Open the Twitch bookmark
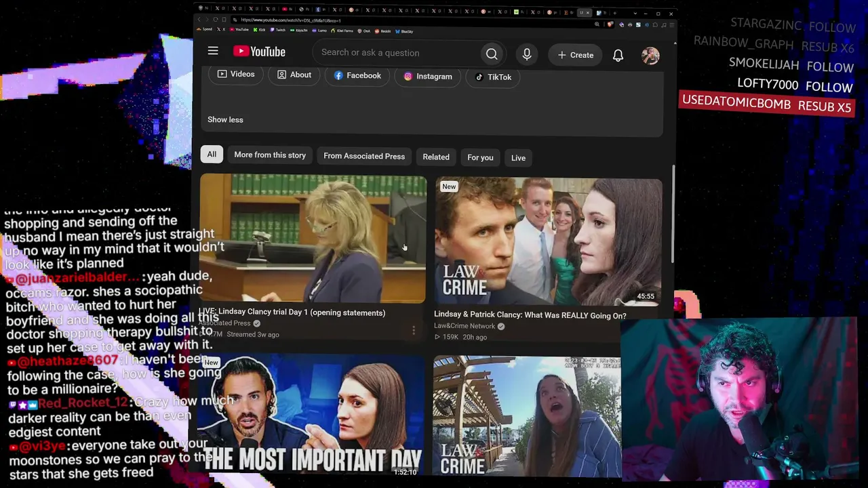Viewport: 868px width, 488px height. click(x=279, y=30)
